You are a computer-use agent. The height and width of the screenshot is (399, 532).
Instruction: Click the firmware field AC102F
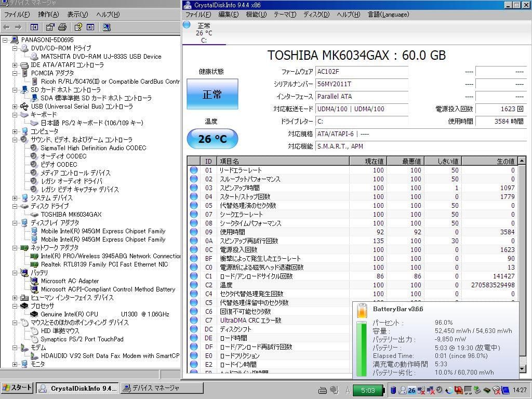pyautogui.click(x=362, y=72)
